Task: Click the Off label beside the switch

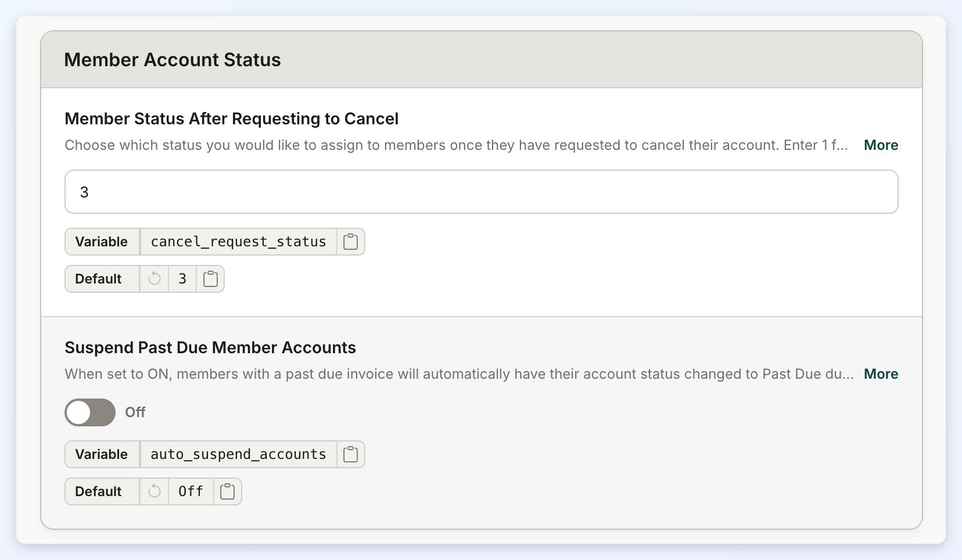Action: [x=135, y=412]
